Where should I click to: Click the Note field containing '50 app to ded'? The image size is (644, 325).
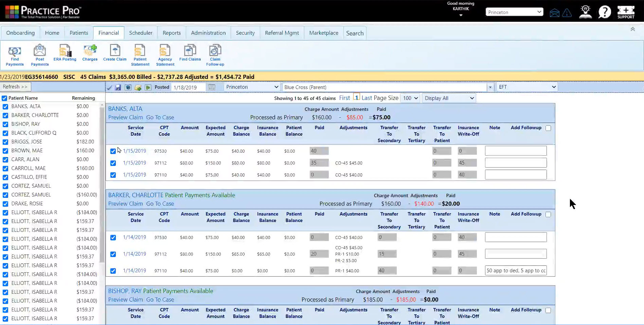tap(516, 271)
